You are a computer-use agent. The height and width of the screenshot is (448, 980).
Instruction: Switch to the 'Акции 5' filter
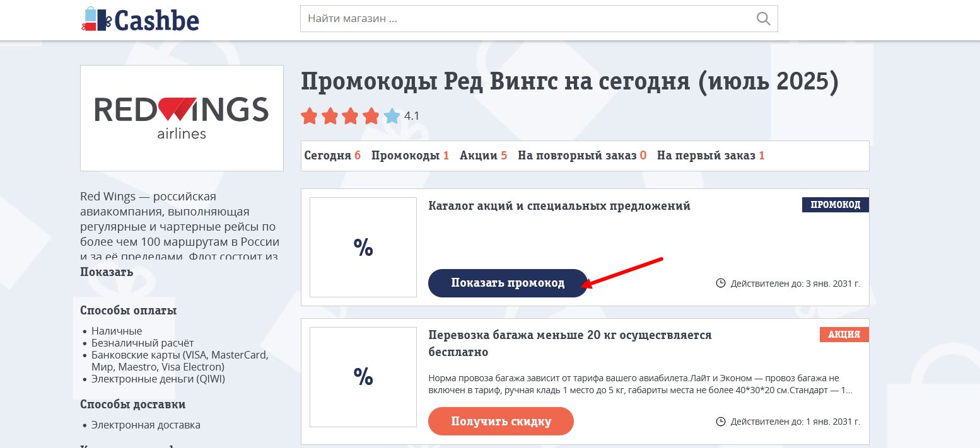click(484, 155)
